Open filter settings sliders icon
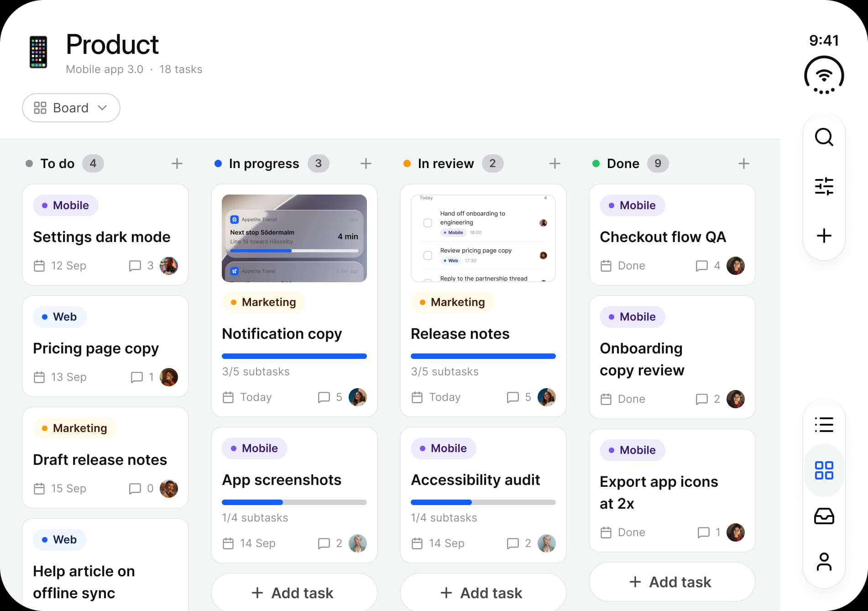The image size is (868, 611). [x=824, y=186]
